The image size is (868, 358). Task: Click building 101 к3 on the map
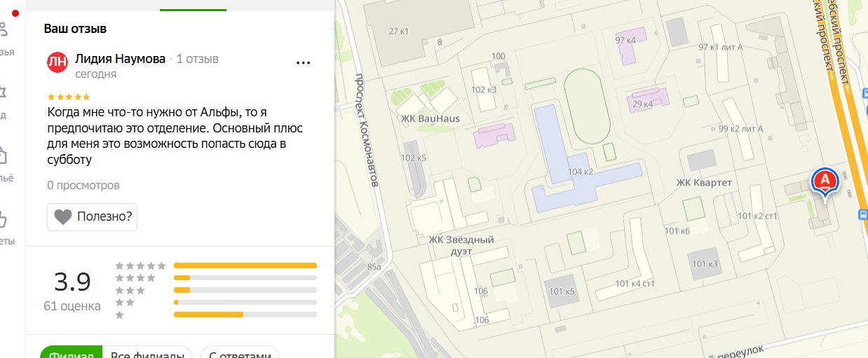click(705, 263)
